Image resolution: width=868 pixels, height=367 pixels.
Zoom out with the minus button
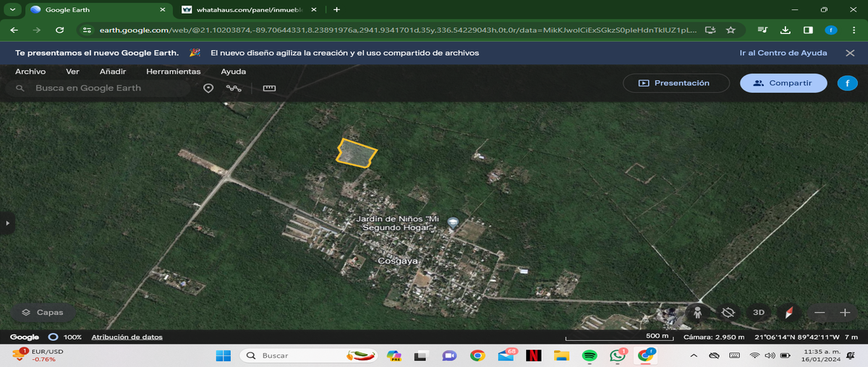[819, 313]
